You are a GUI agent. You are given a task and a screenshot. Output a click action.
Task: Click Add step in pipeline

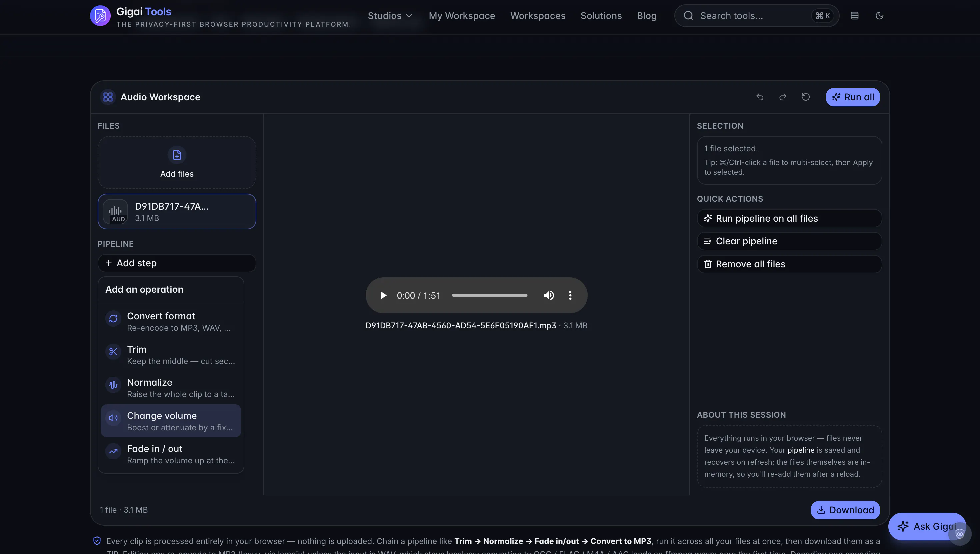177,263
